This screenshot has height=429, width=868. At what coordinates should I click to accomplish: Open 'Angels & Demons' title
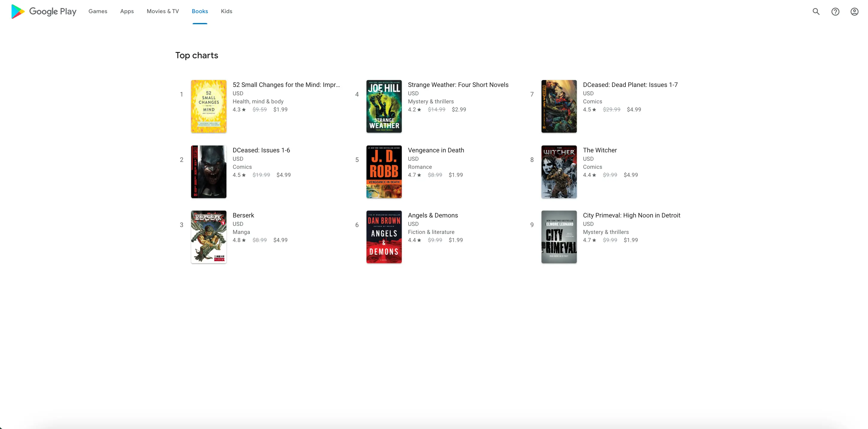[433, 215]
